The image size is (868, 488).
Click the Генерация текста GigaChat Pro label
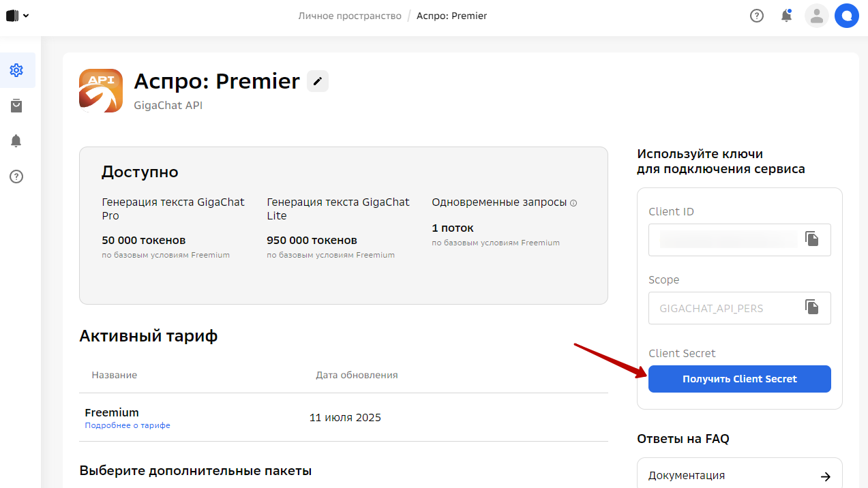[173, 209]
